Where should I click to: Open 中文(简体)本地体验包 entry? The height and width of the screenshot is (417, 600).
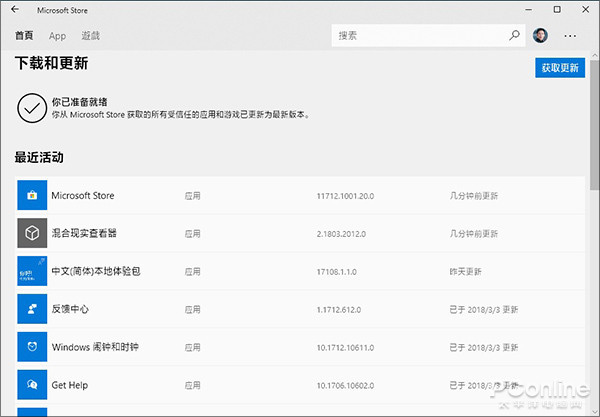click(x=301, y=271)
